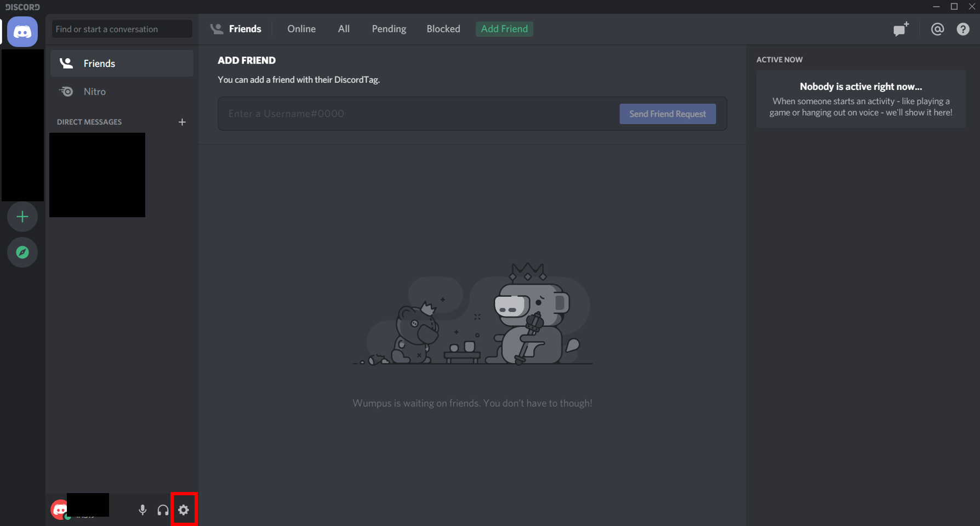Switch to the Pending tab
Image resolution: width=980 pixels, height=526 pixels.
389,29
